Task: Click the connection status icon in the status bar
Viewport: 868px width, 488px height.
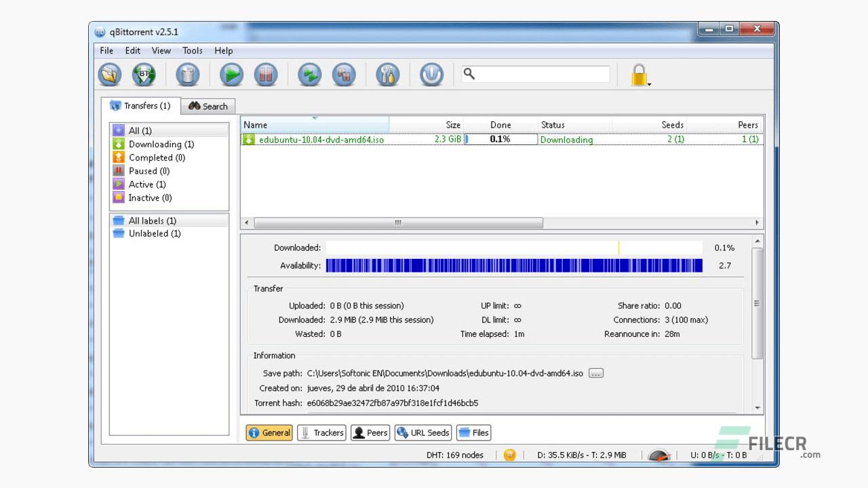Action: 510,455
